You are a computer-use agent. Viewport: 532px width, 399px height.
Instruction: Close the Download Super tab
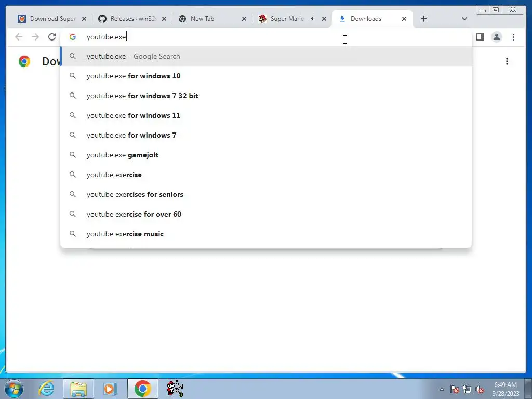coord(84,19)
